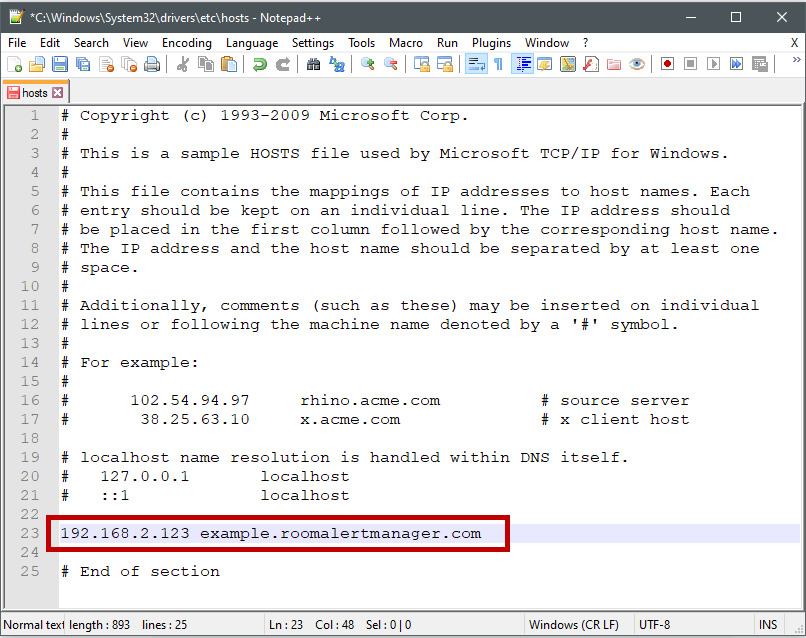Select the Replace icon on the toolbar

[x=334, y=63]
